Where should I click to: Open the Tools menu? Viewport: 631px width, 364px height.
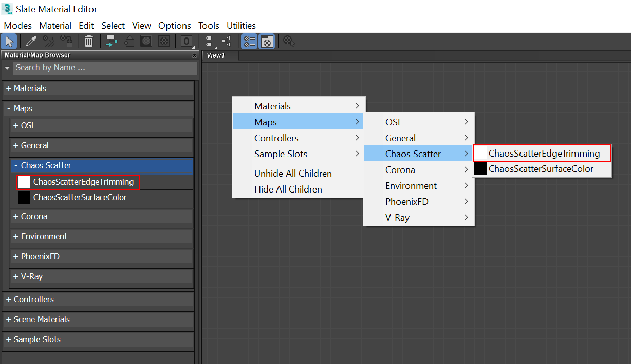click(x=209, y=25)
